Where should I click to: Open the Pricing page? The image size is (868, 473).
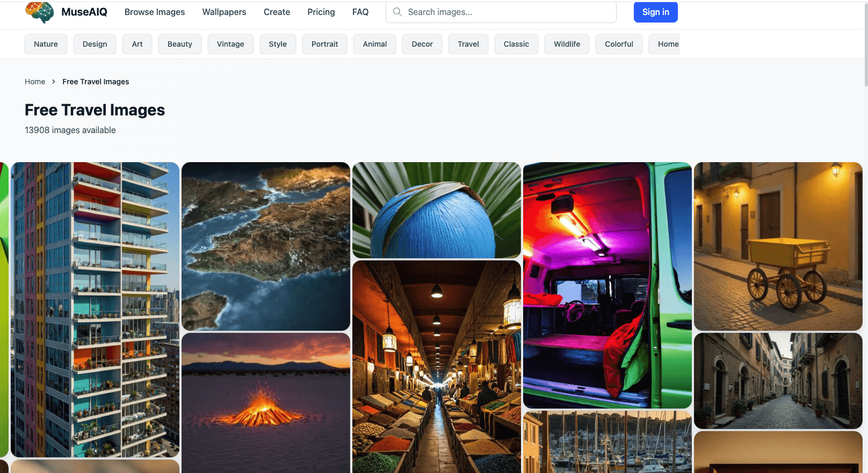tap(321, 12)
